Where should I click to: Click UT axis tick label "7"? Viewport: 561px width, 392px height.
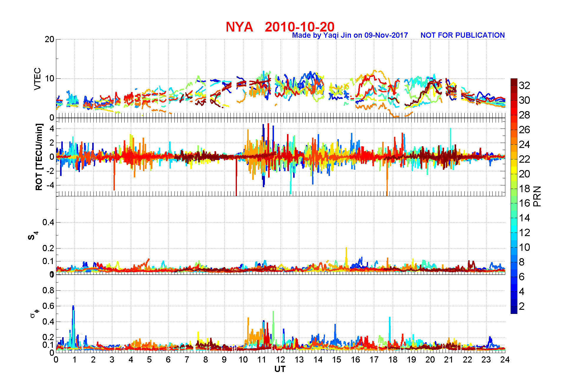(187, 360)
